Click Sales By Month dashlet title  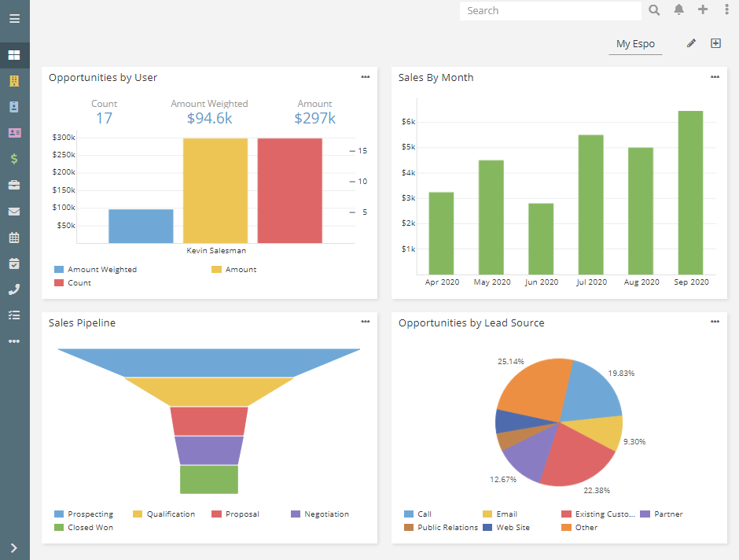(436, 78)
